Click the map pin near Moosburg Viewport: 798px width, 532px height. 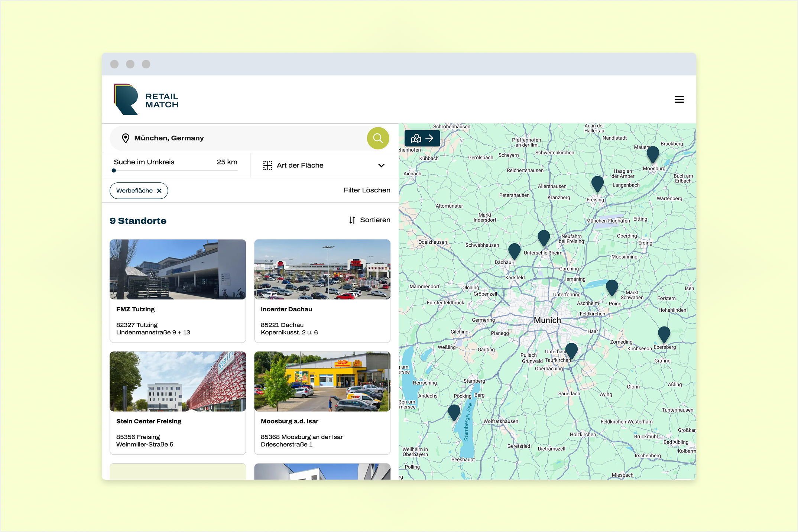tap(652, 153)
